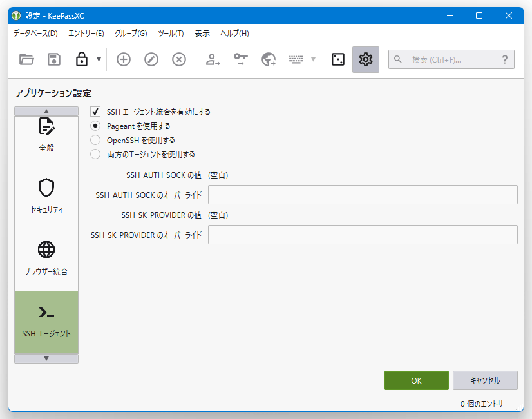Click the search magnifier icon
Viewport: 532px width, 419px height.
[x=397, y=59]
